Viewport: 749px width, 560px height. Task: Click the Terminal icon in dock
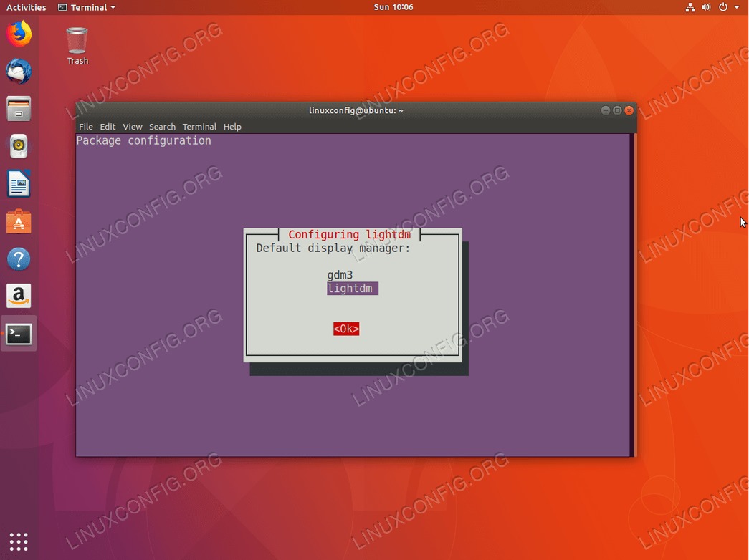click(19, 334)
